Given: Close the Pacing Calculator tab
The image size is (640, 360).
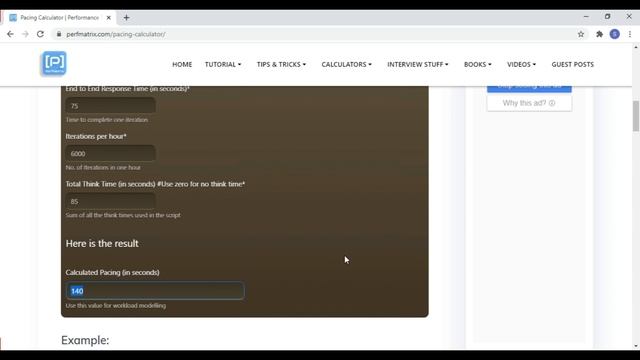Looking at the screenshot, I should tap(109, 18).
